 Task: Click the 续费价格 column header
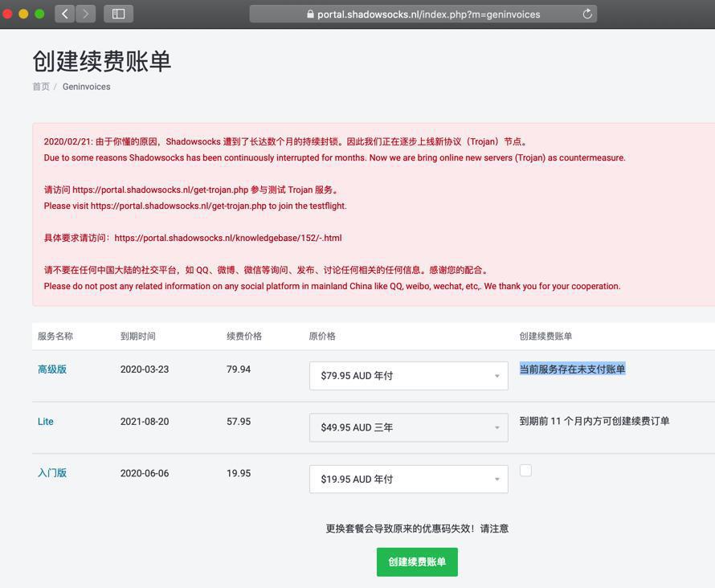(x=244, y=337)
